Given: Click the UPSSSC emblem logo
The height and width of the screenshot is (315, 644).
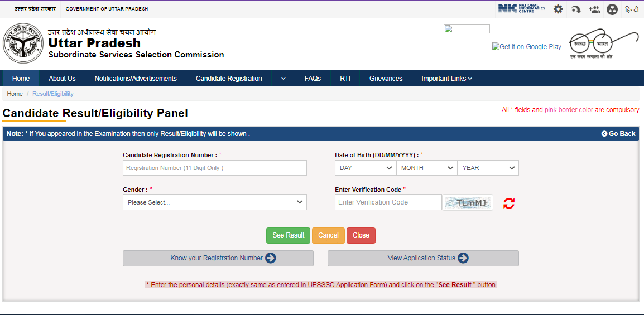Looking at the screenshot, I should (x=23, y=43).
